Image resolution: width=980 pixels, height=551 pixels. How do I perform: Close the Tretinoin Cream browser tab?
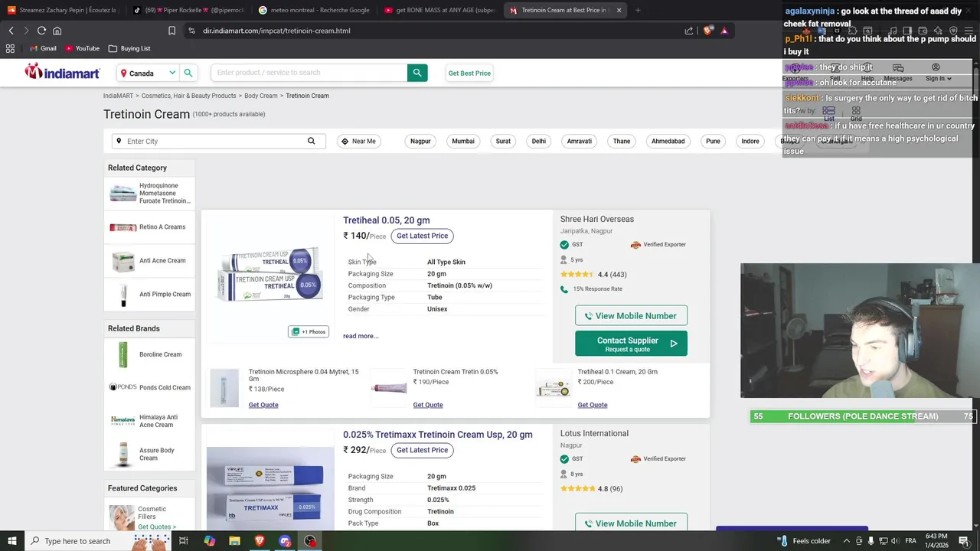click(619, 10)
